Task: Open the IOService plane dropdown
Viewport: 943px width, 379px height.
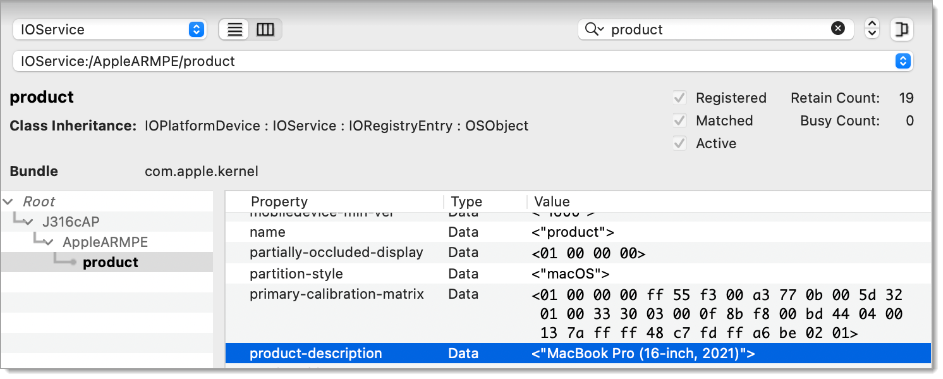Action: coord(109,29)
